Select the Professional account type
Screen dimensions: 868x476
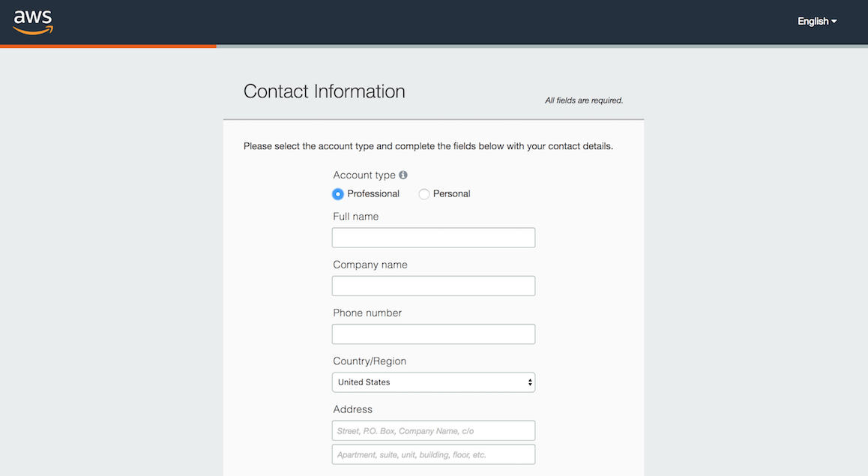click(338, 194)
